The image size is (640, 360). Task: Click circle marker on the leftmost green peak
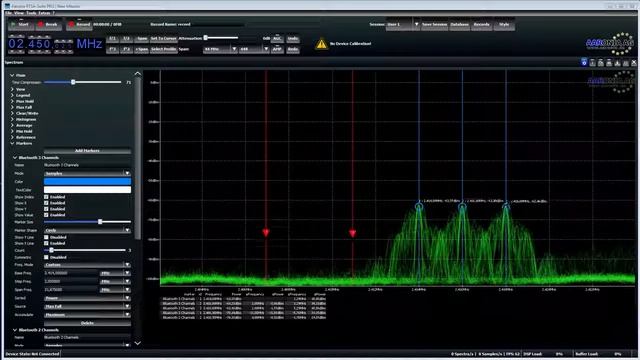tap(419, 207)
